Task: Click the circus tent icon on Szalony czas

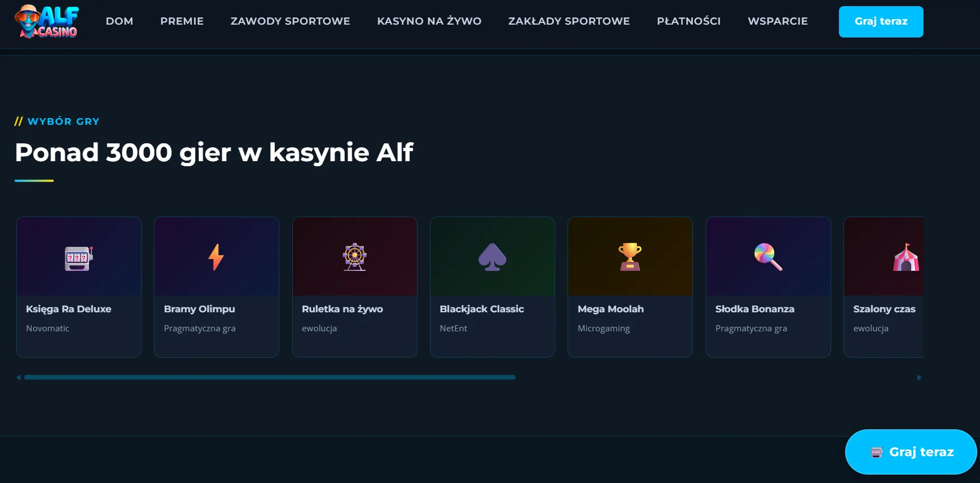Action: click(x=906, y=257)
